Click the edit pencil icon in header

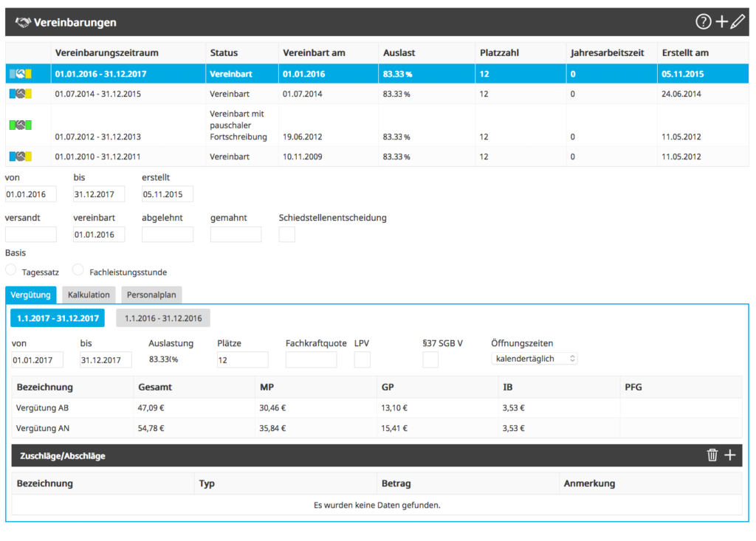[x=738, y=22]
